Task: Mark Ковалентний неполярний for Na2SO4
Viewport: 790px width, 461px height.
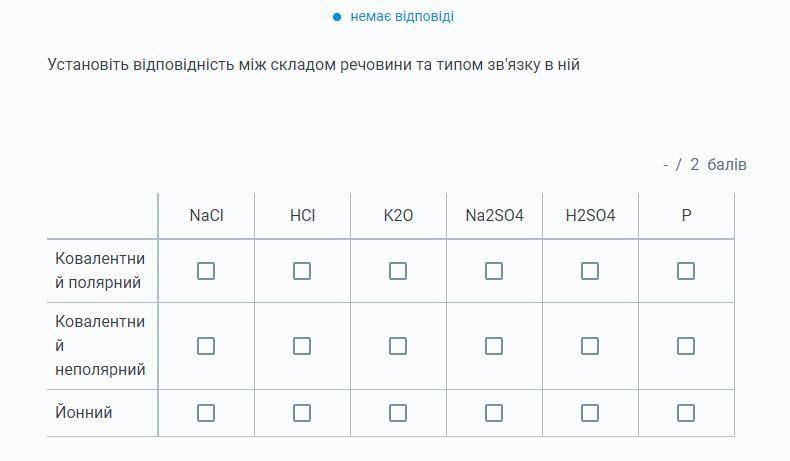Action: coord(494,346)
